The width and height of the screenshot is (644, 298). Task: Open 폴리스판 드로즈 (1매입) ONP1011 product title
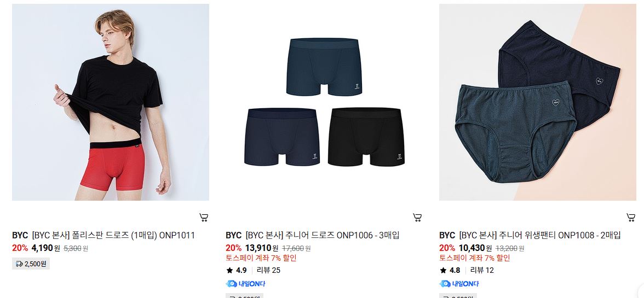134,235
